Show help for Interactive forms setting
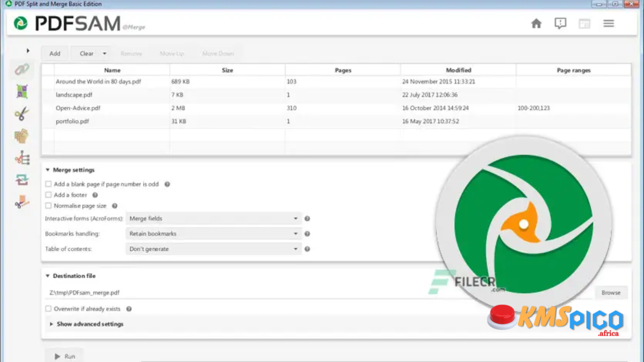Image resolution: width=644 pixels, height=362 pixels. (307, 219)
